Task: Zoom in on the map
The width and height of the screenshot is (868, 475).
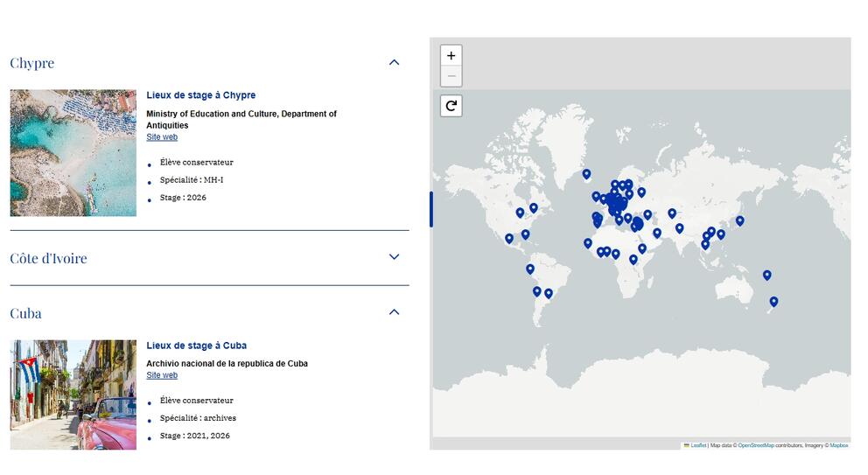Action: pos(451,55)
